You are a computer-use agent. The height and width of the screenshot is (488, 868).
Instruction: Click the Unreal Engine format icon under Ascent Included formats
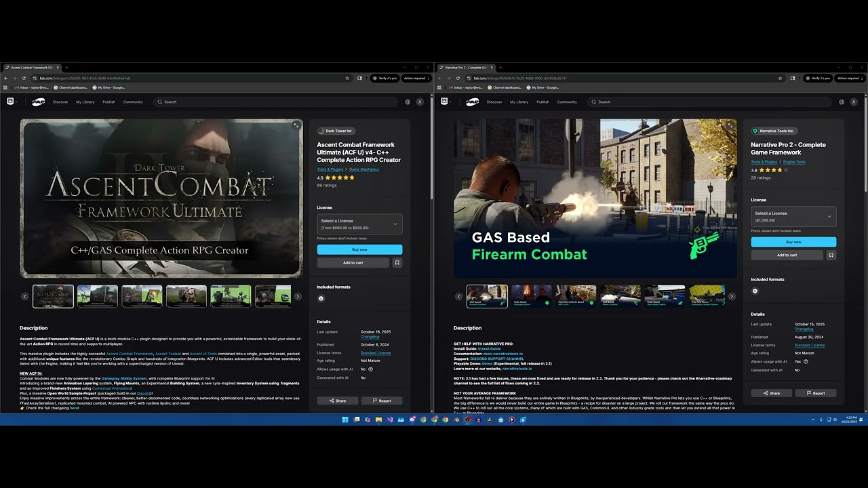point(321,298)
